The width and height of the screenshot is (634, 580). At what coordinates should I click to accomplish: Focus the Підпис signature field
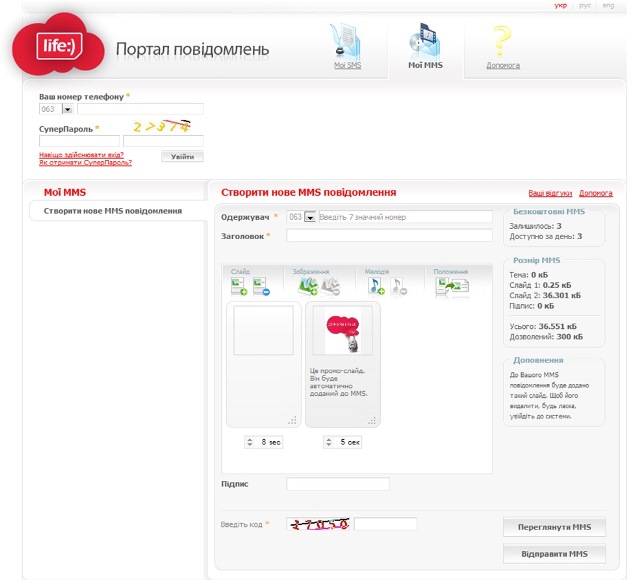coord(338,484)
